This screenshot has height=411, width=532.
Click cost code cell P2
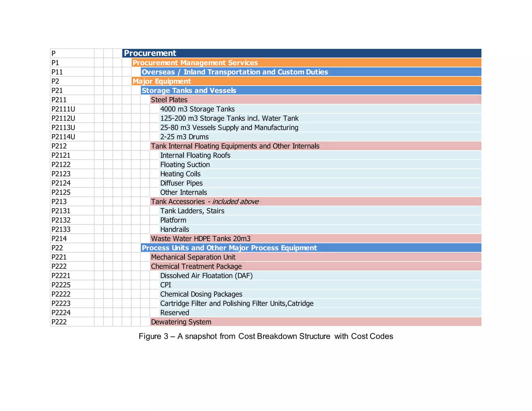pos(72,81)
